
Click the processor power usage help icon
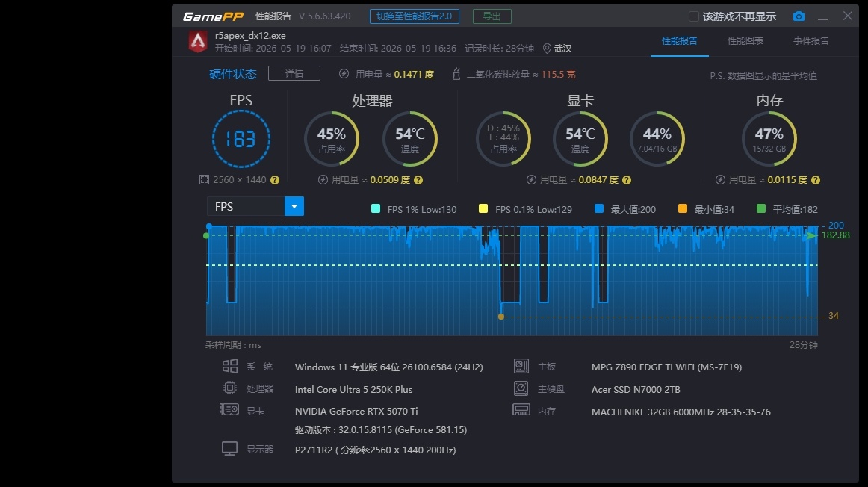point(418,180)
